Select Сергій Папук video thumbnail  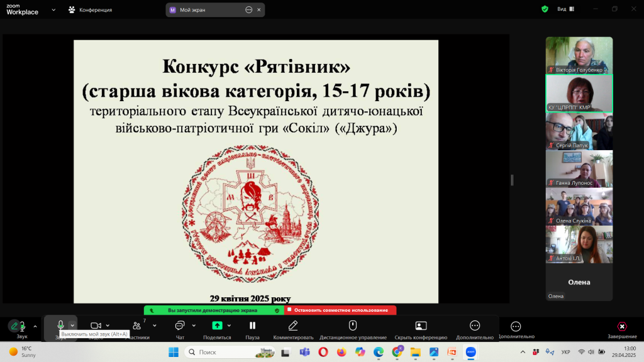[x=579, y=131]
